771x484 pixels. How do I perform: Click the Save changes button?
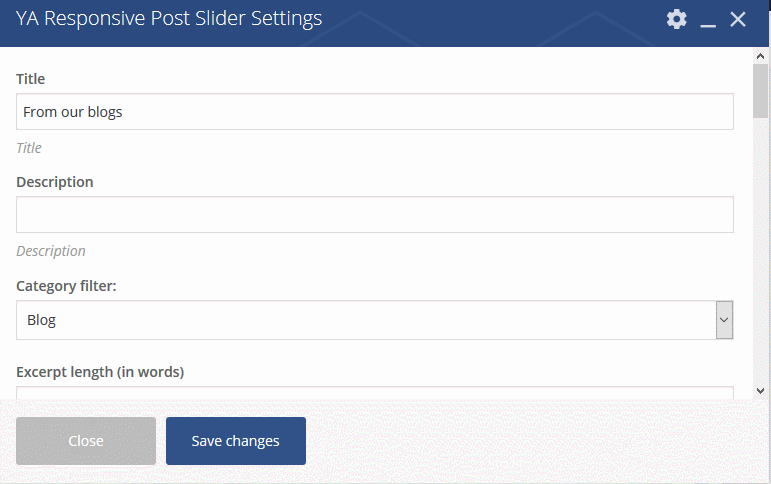tap(236, 441)
